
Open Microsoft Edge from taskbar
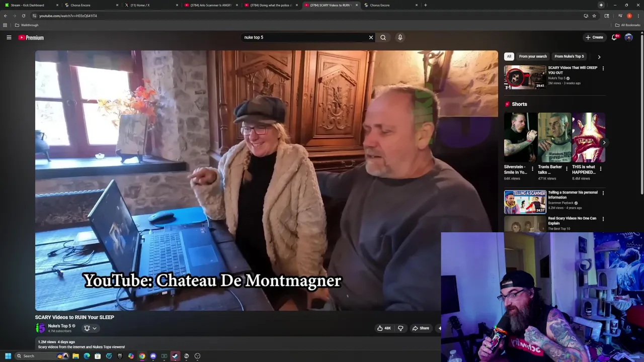(x=87, y=356)
